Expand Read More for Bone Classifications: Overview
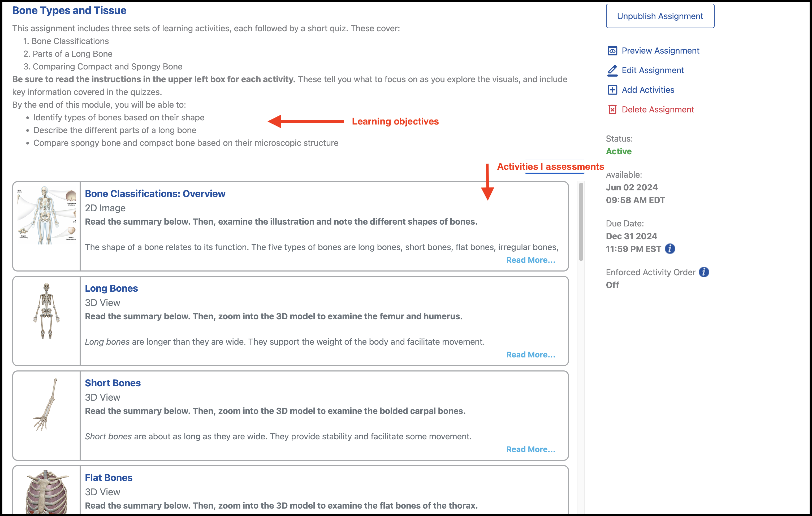 pyautogui.click(x=530, y=260)
